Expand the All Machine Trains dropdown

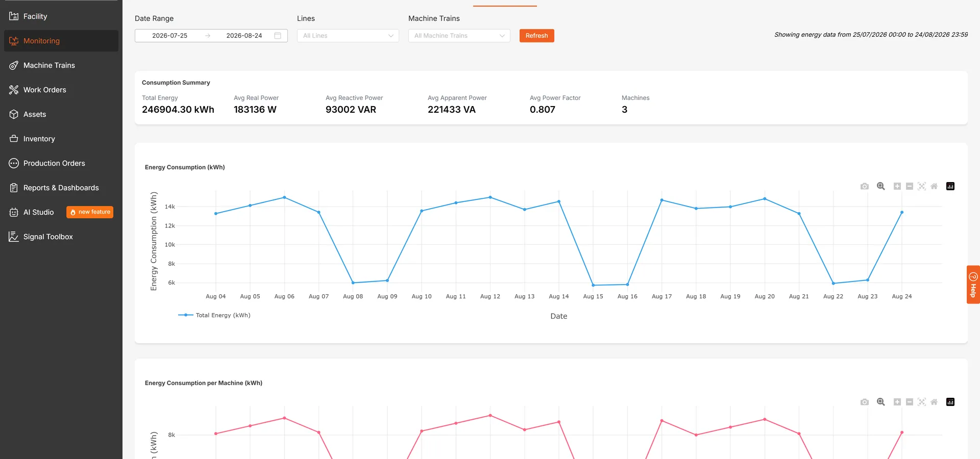[459, 36]
